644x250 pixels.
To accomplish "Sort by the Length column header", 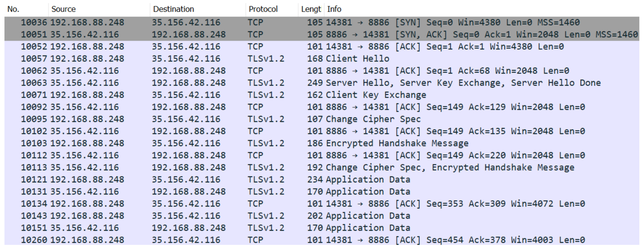I will click(311, 9).
